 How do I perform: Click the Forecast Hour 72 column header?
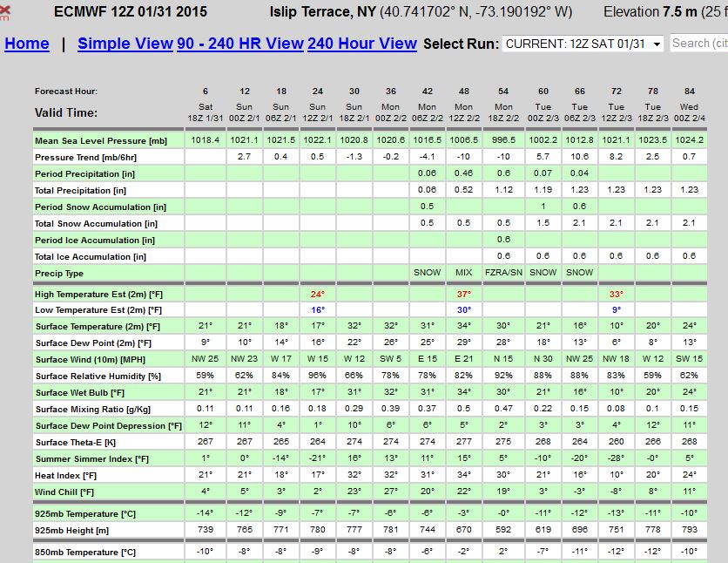click(617, 92)
